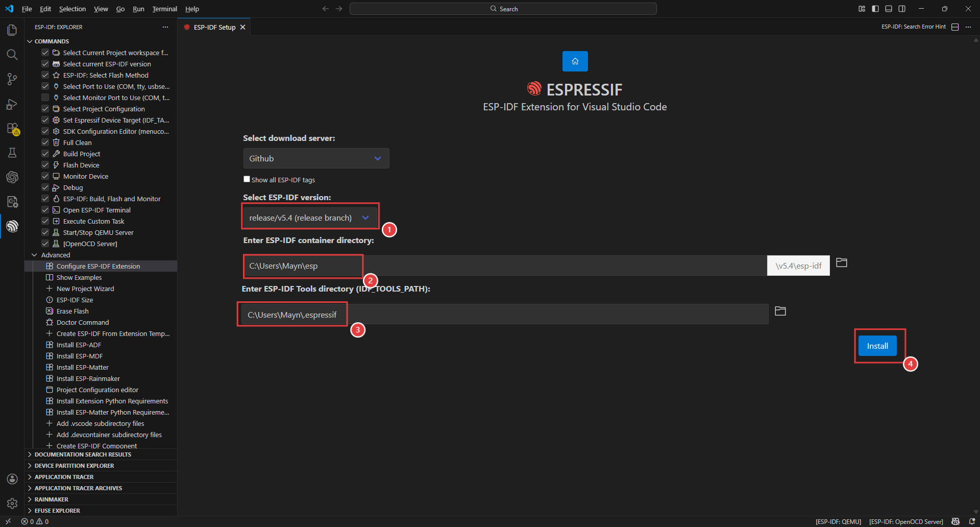The width and height of the screenshot is (980, 527).
Task: Open the ESP-IDF version release/v5.4 dropdown
Action: tap(310, 218)
